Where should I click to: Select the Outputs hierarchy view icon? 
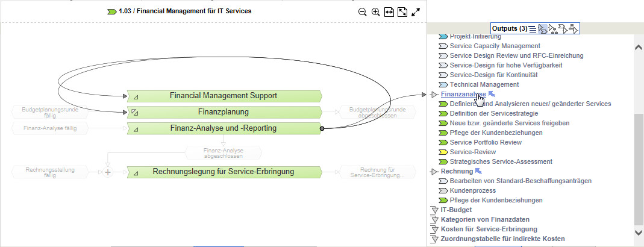[x=554, y=28]
